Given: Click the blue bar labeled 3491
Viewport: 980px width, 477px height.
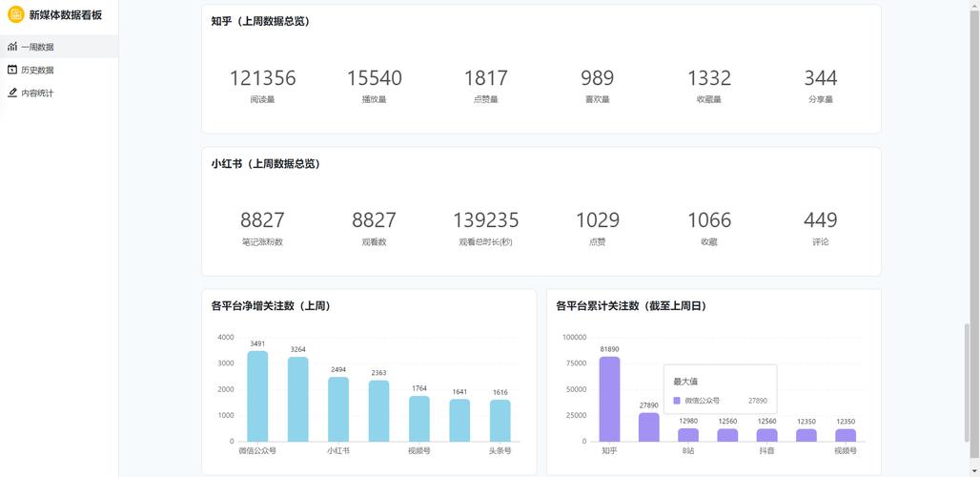Looking at the screenshot, I should coord(257,396).
